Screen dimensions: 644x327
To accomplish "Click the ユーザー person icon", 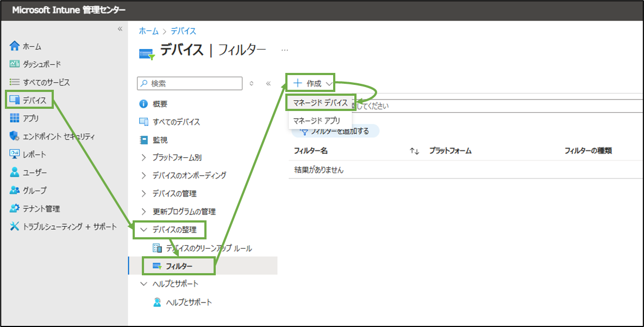I will point(14,172).
